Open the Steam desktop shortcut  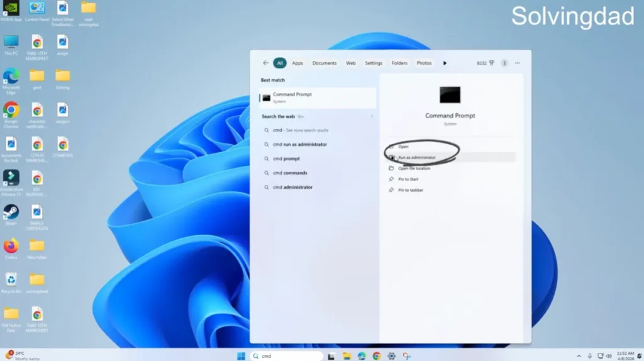click(11, 211)
